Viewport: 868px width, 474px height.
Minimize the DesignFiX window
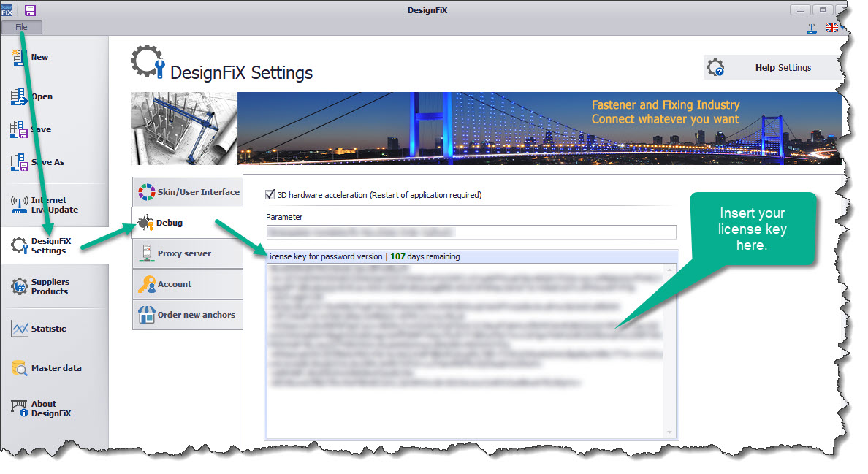[800, 10]
